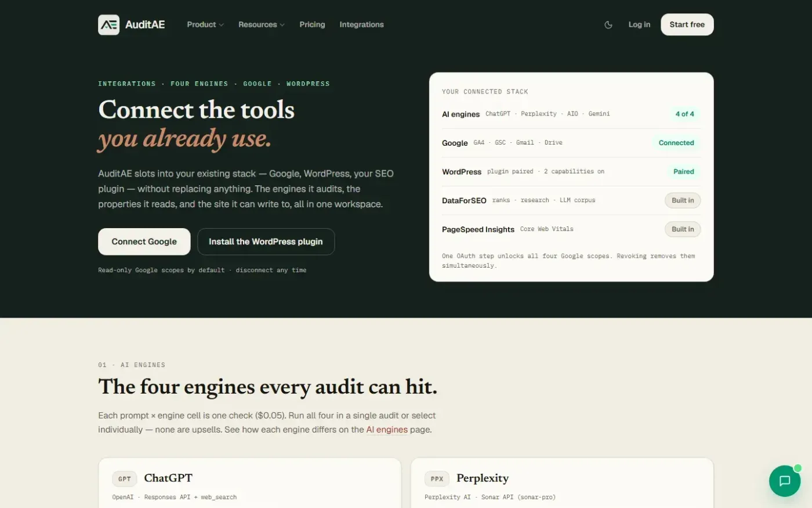The image size is (812, 508).
Task: Click 'The four engines every audit can hit.' heading
Action: pos(267,387)
